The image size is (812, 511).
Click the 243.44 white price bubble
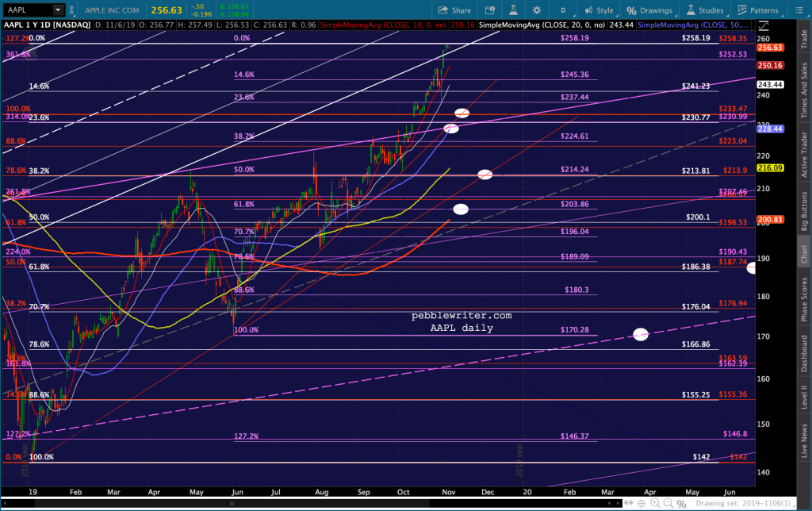tap(770, 84)
